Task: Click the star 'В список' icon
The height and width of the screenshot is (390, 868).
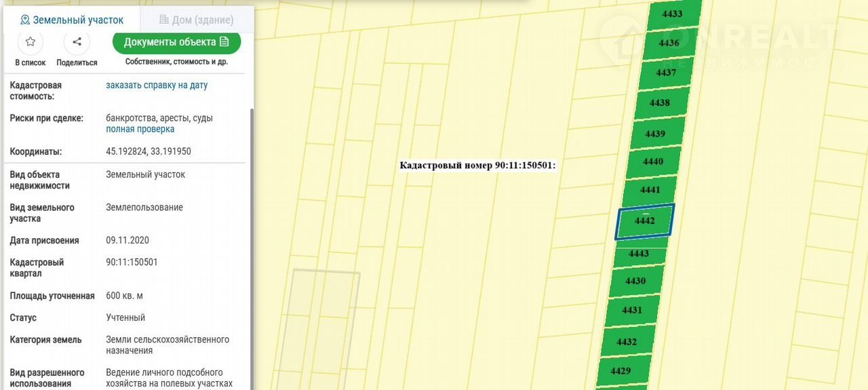Action: [x=30, y=42]
